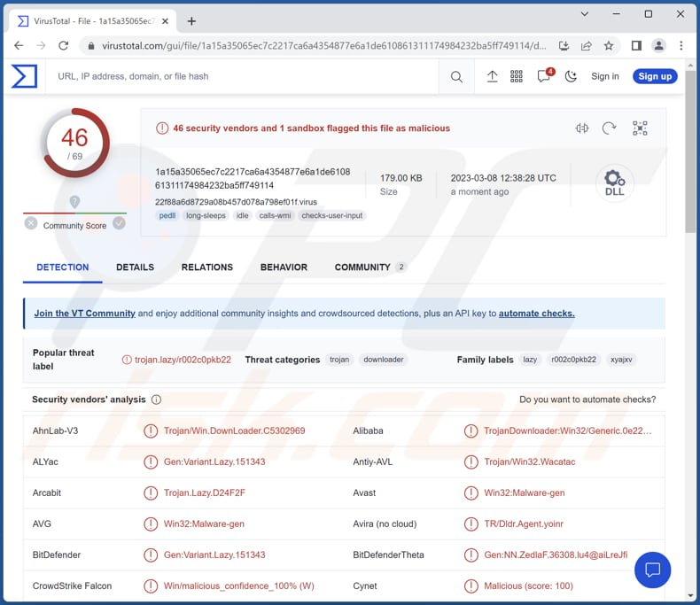Click the scrollbar down arrow
The height and width of the screenshot is (605, 700).
(x=690, y=595)
